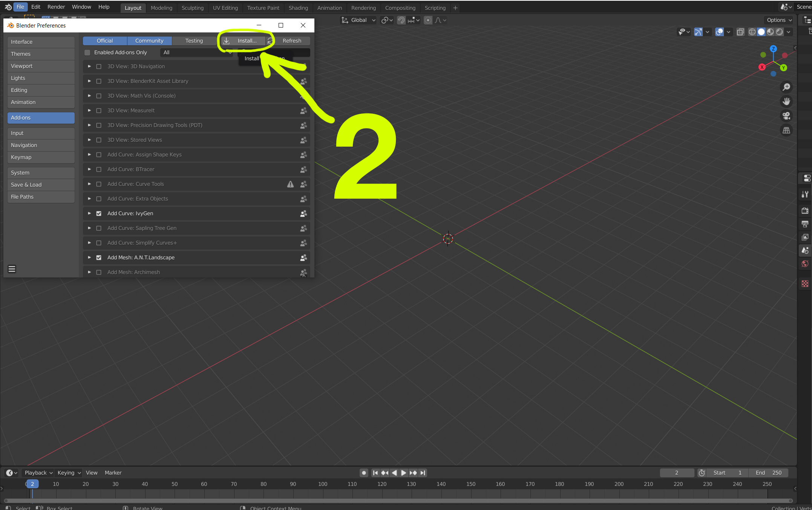Click the Install... button
Screen dimensions: 812x510
tap(243, 41)
